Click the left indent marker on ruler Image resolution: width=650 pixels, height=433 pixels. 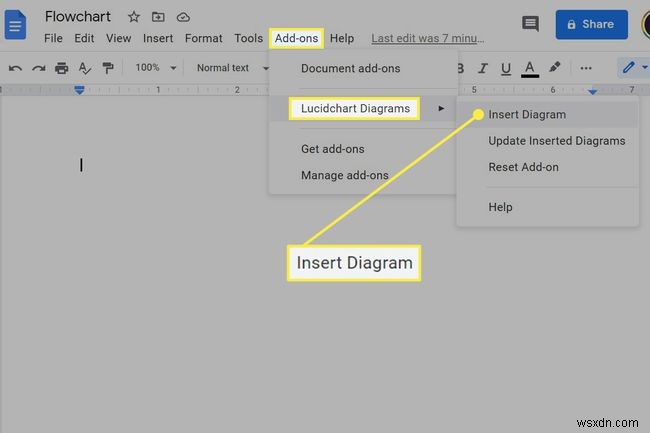(x=79, y=90)
